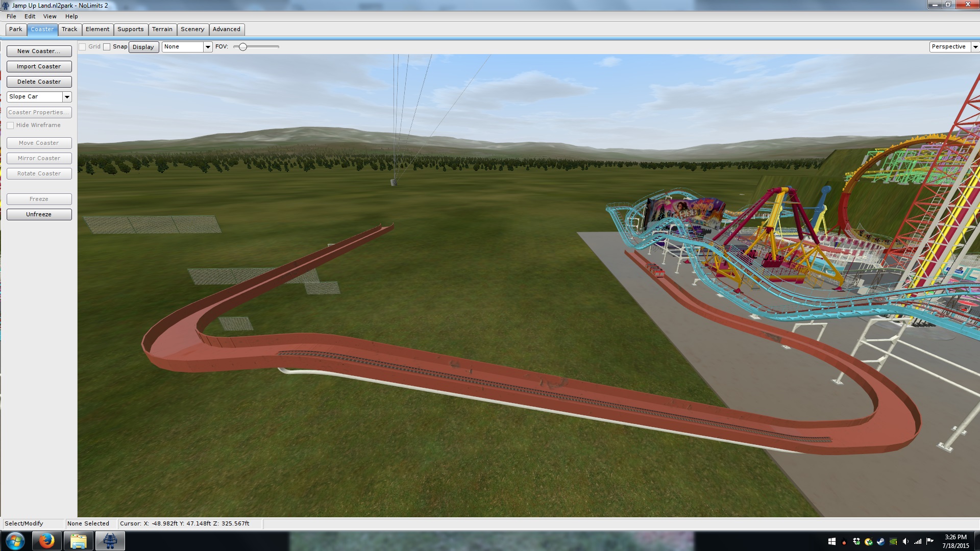
Task: Check the Hide Wireframe option
Action: click(x=10, y=126)
